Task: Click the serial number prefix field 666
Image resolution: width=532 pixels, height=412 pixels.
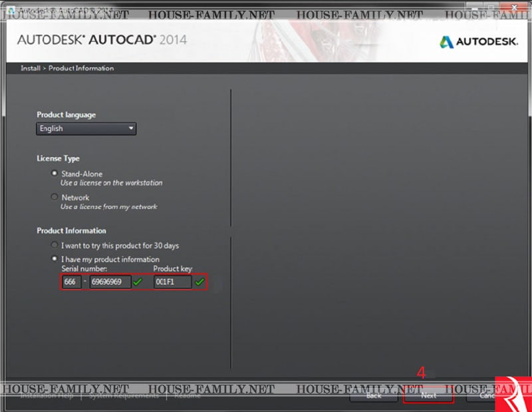Action: point(72,282)
